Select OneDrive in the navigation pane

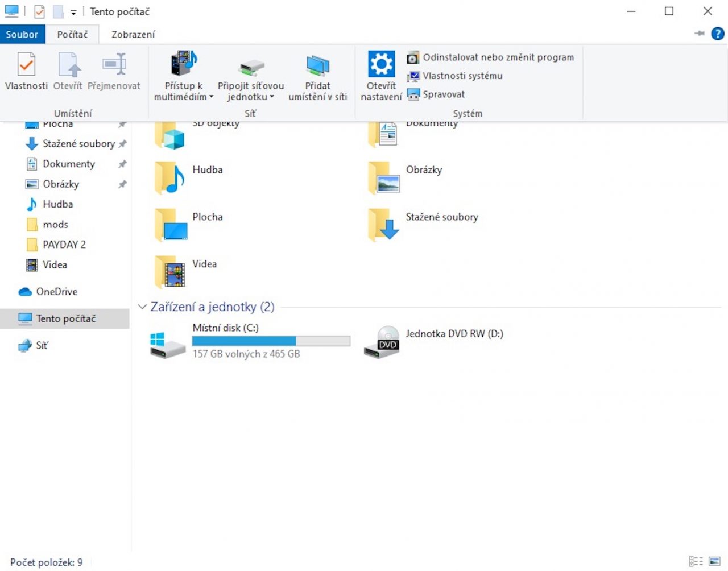pos(56,292)
